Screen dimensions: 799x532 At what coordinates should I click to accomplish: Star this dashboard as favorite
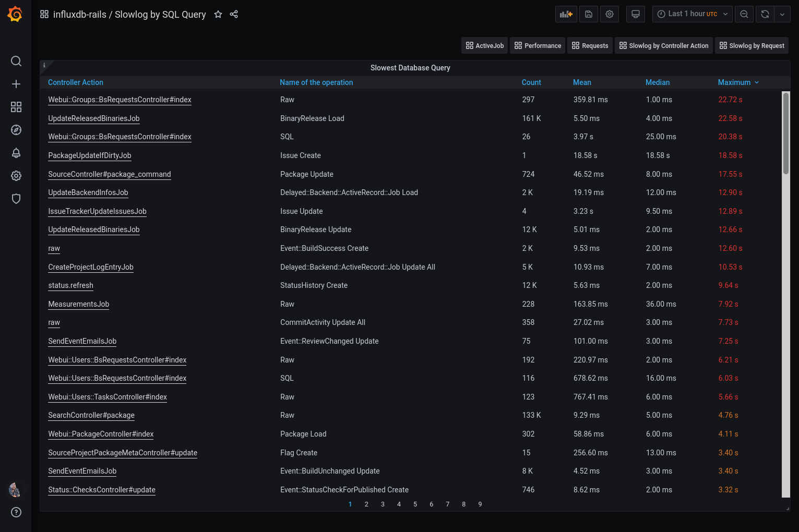[218, 15]
